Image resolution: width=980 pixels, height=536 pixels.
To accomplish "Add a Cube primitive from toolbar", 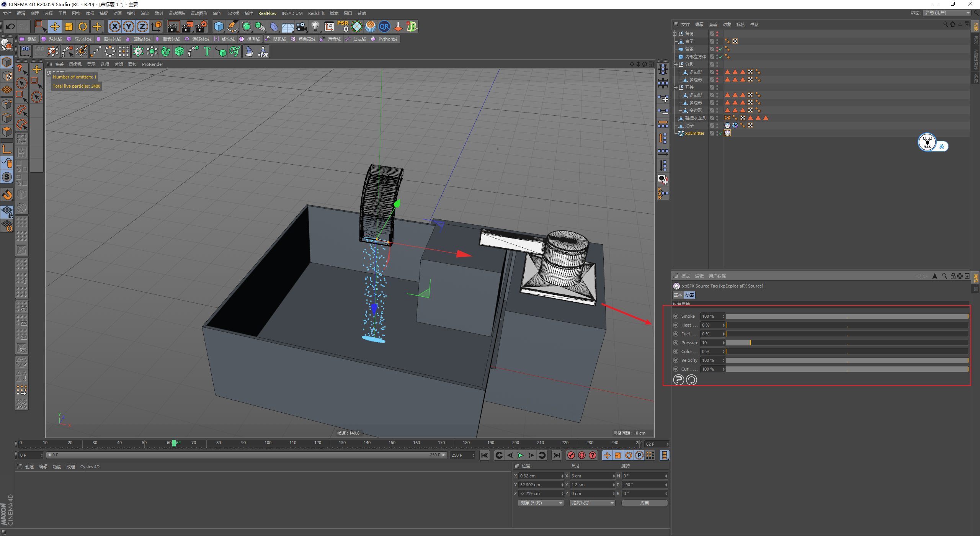I will [219, 26].
